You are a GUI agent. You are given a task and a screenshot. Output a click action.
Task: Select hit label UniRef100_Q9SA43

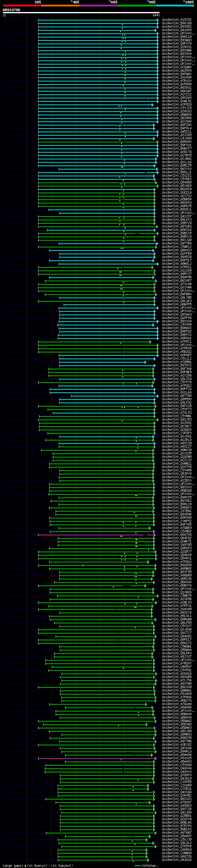coord(177,314)
